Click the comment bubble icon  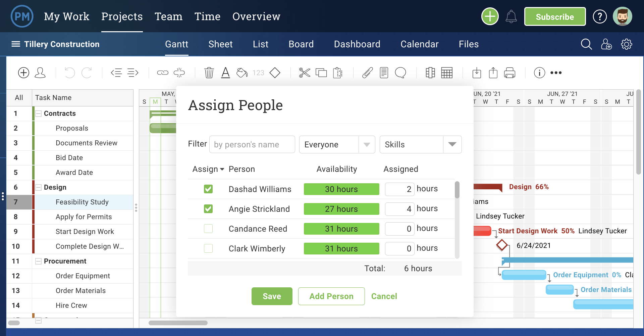(400, 73)
